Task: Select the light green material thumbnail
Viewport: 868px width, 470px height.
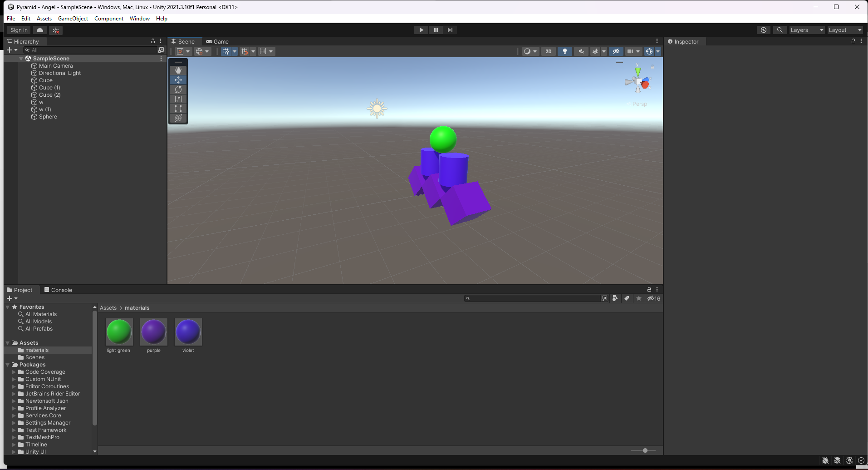Action: coord(119,332)
